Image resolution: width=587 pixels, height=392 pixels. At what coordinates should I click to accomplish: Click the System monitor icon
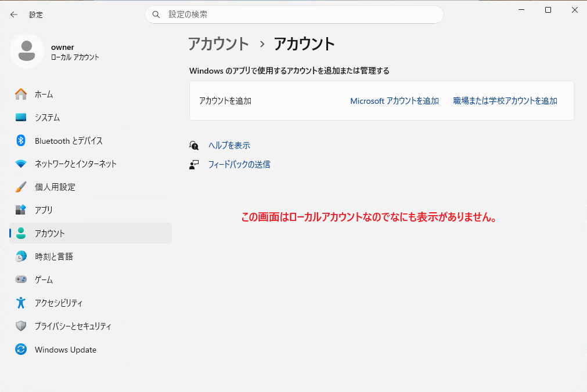(21, 118)
